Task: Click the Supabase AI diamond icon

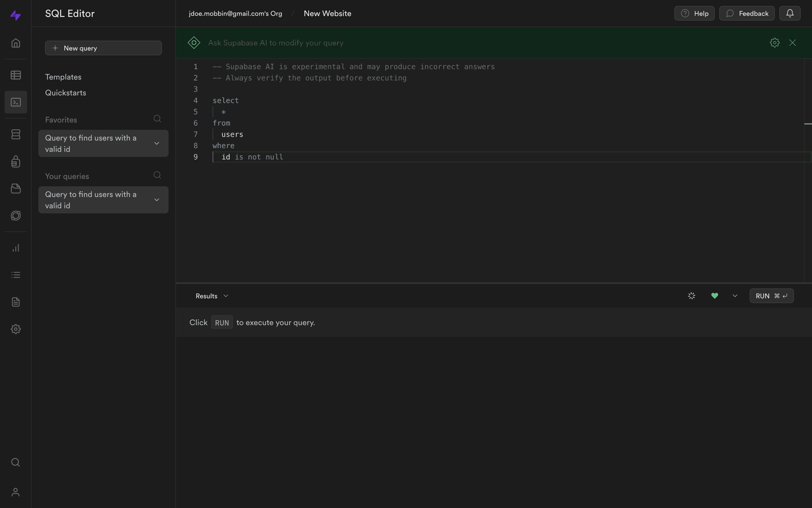Action: pyautogui.click(x=194, y=42)
